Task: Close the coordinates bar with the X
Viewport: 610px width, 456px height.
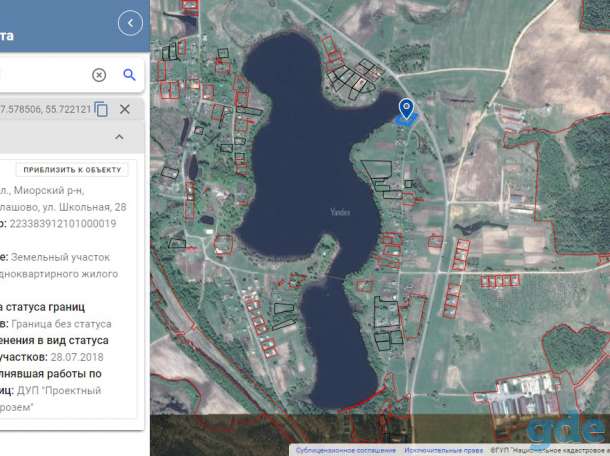Action: 124,109
